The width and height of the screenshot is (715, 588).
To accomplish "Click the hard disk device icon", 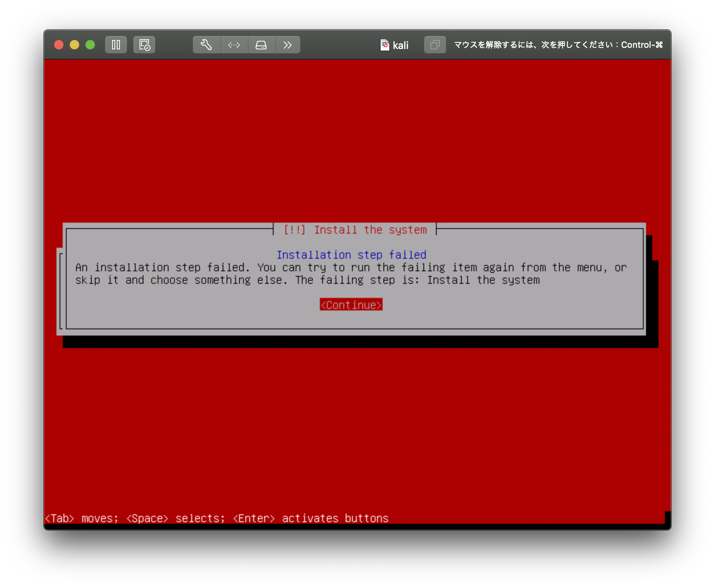I will [261, 45].
